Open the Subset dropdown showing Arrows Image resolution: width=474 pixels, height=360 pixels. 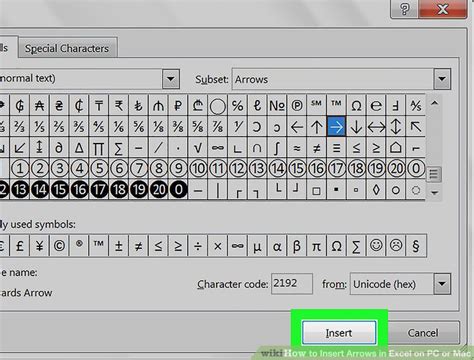(442, 79)
